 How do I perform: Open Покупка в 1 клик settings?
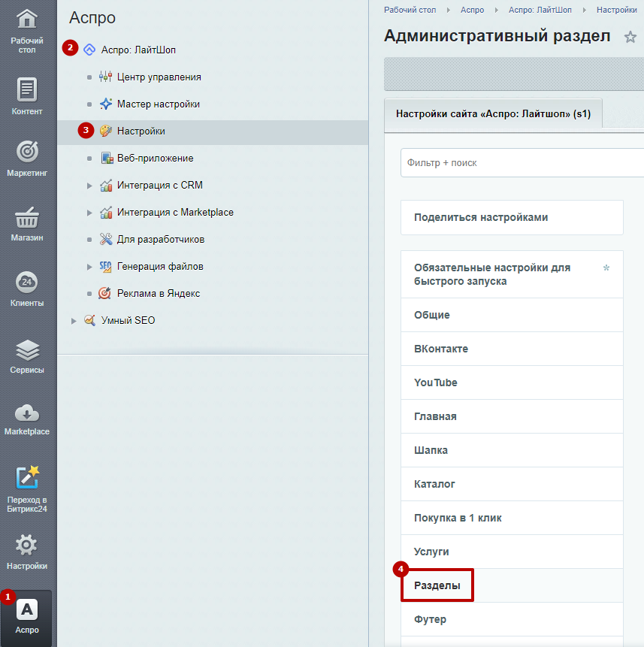pos(512,518)
